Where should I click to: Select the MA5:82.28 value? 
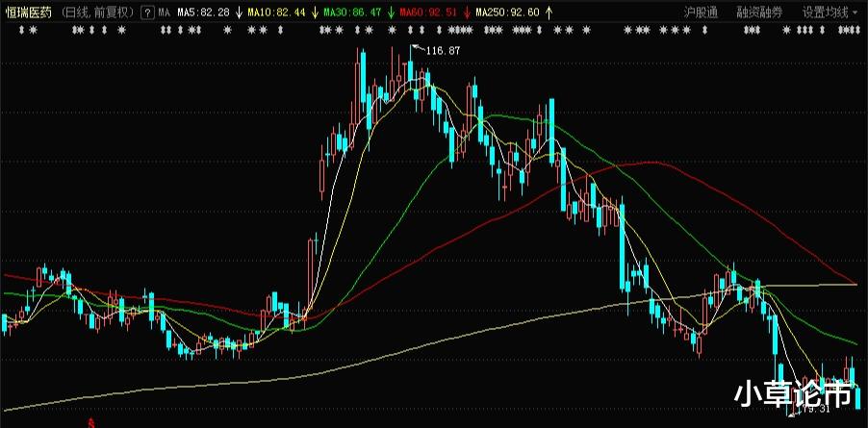203,13
